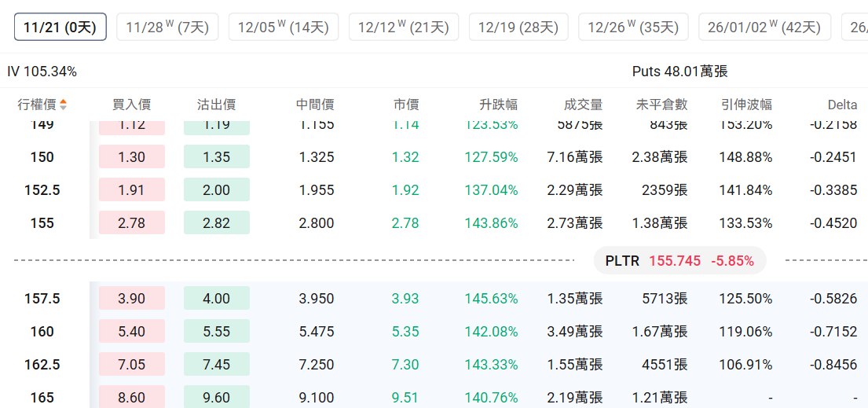This screenshot has width=868, height=408.
Task: Open the 26/01/02 (42天) expiry tab
Action: (764, 28)
